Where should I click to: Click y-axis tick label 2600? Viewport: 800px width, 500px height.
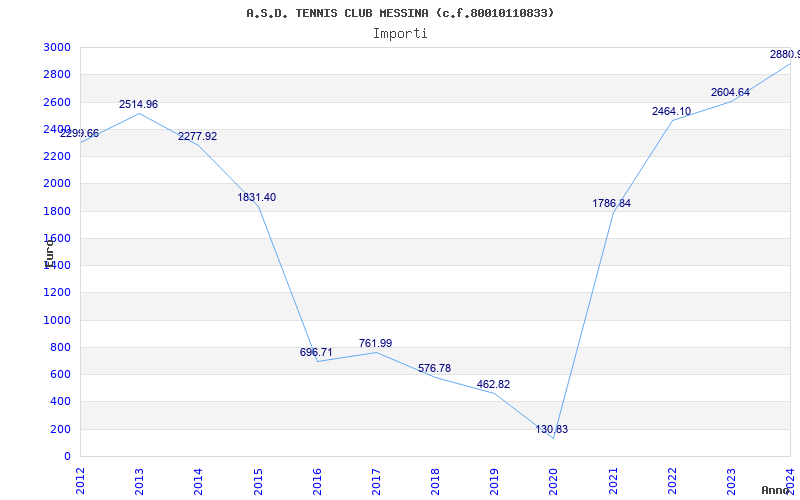point(57,102)
